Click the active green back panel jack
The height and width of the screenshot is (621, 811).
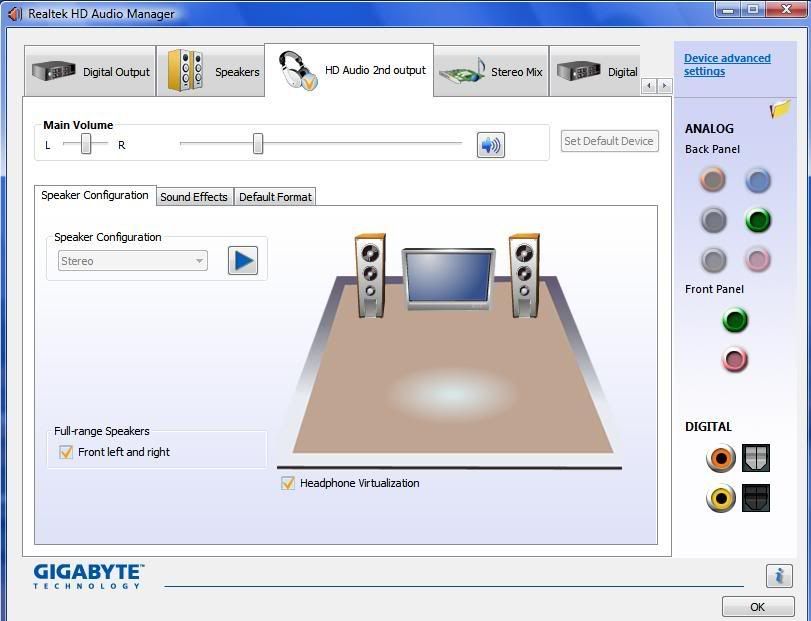[758, 220]
